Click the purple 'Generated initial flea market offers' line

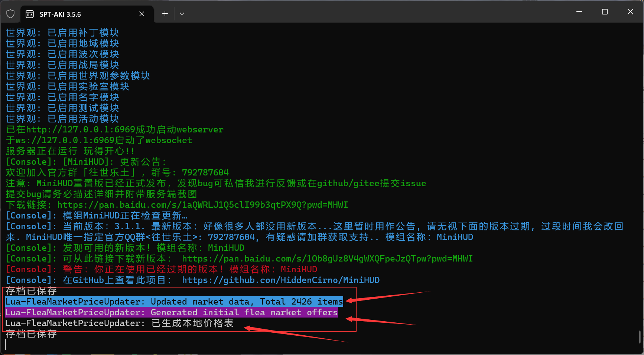click(171, 313)
